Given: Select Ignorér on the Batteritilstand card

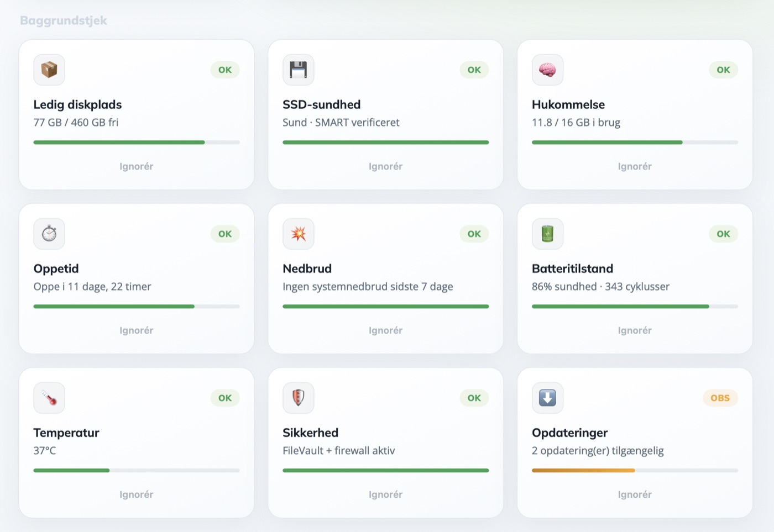Looking at the screenshot, I should point(635,330).
